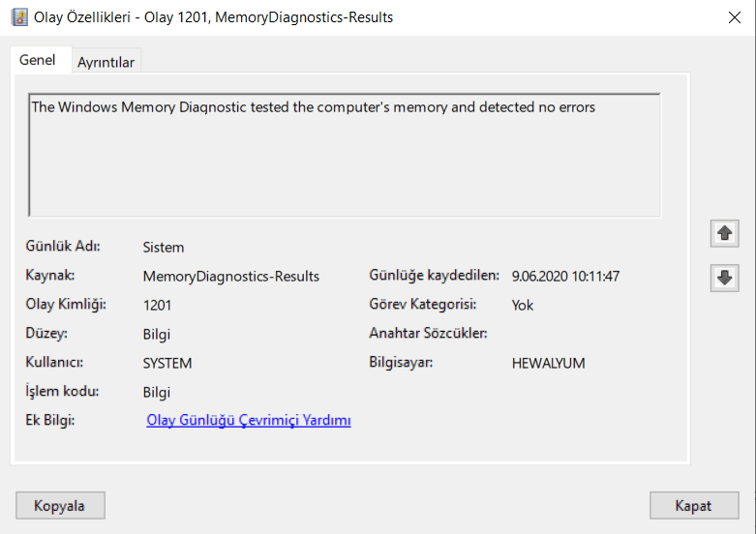Select the Günlük Adı value Sistem

[163, 247]
